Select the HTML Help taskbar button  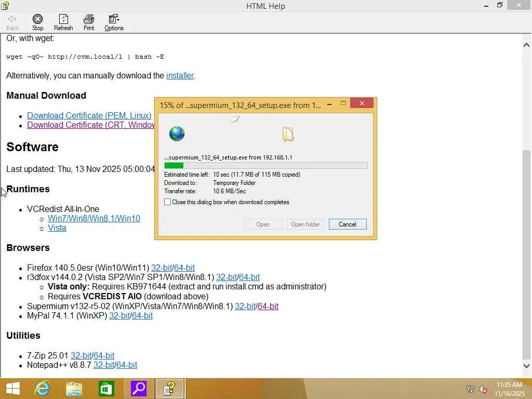pyautogui.click(x=170, y=389)
